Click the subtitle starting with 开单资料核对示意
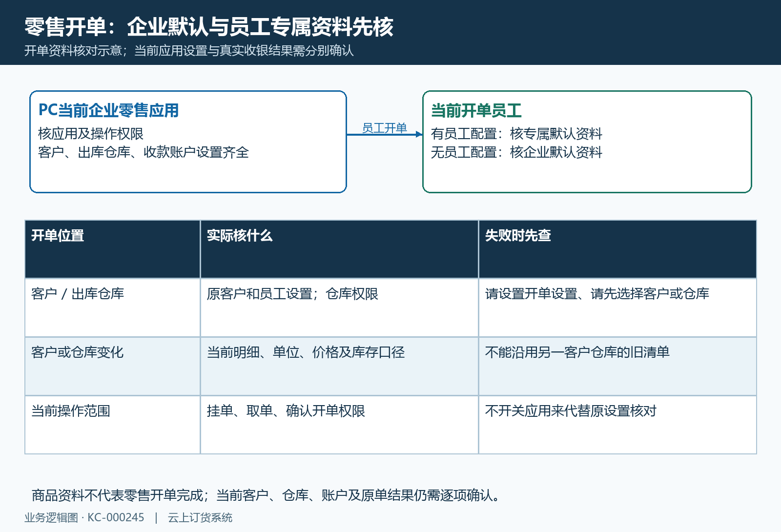 pos(189,51)
